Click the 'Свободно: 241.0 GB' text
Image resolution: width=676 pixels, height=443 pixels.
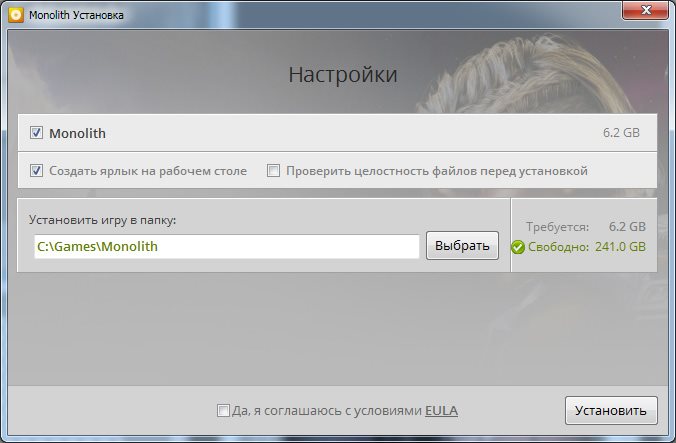587,247
